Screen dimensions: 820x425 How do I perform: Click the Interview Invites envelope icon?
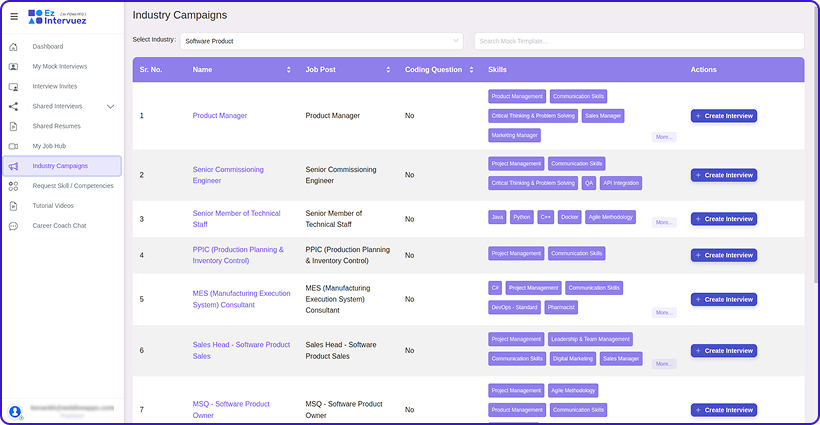click(x=13, y=87)
